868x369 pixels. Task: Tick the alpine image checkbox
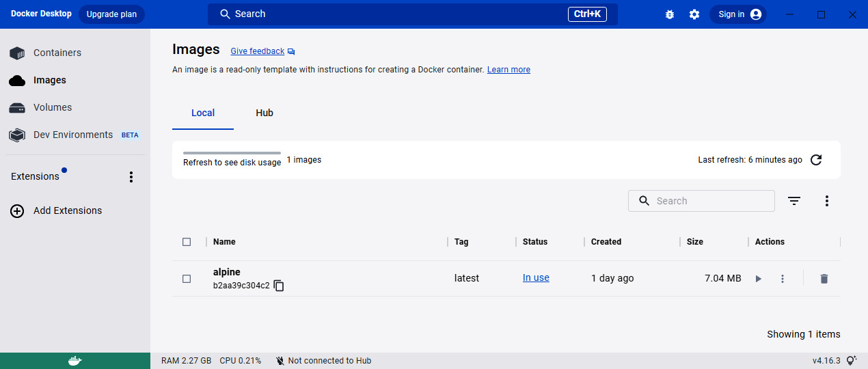click(x=187, y=279)
